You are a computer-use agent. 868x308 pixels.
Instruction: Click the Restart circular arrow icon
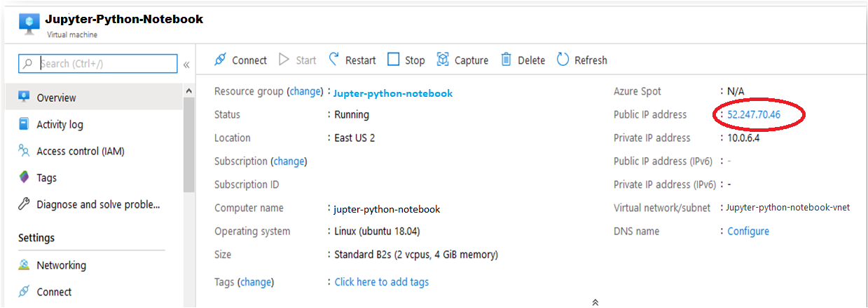[x=334, y=60]
